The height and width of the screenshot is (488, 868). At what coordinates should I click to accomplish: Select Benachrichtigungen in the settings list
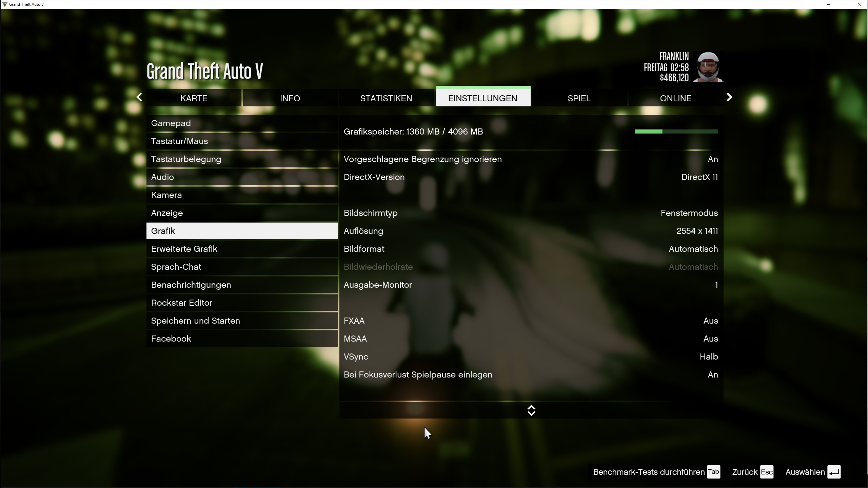pos(242,285)
